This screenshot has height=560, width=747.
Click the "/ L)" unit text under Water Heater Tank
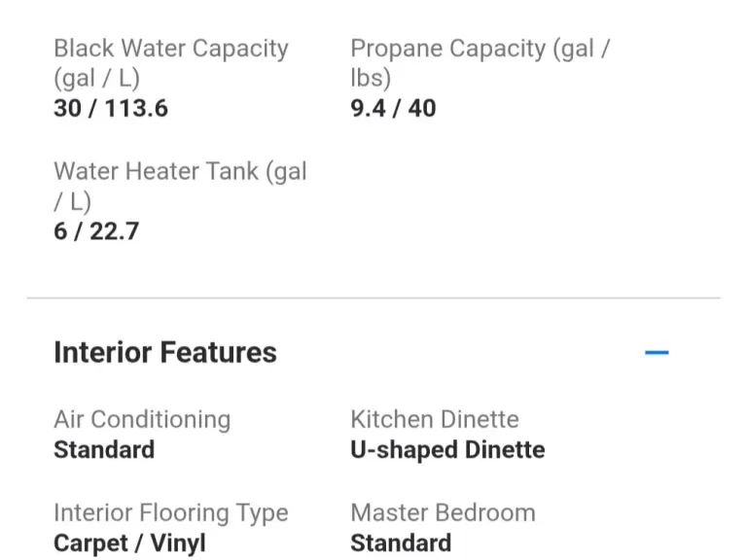pos(72,201)
